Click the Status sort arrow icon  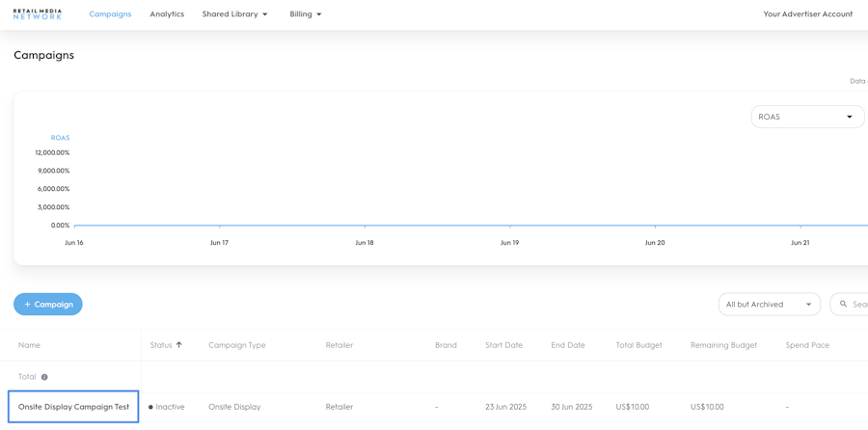tap(179, 345)
